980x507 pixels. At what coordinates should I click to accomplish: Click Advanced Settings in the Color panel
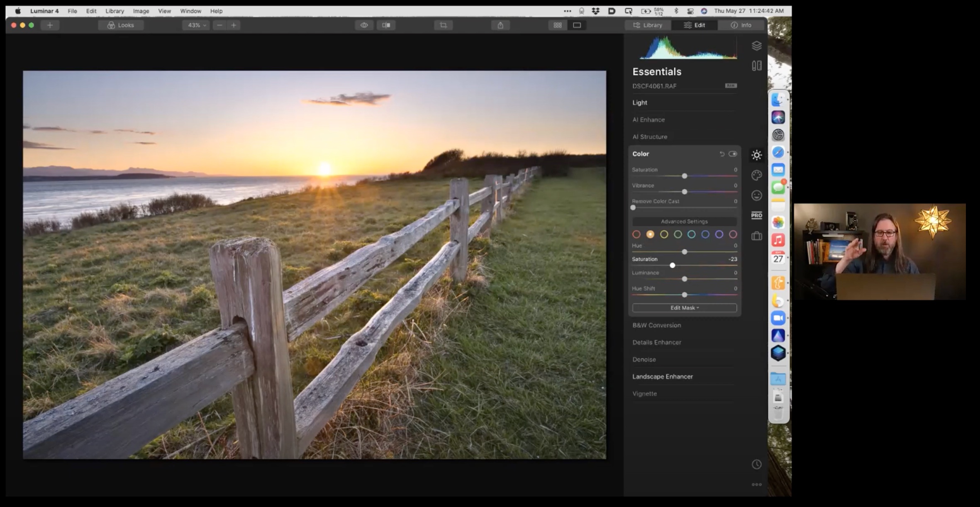tap(684, 221)
